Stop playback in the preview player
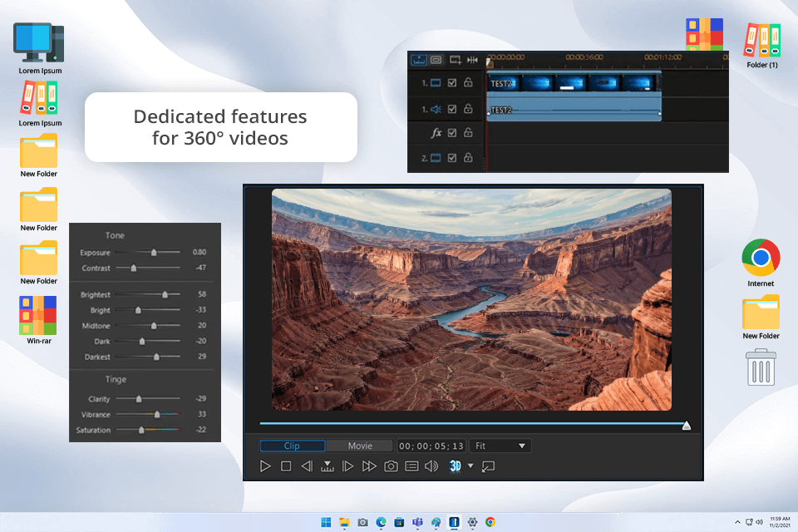This screenshot has width=798, height=532. coord(286,465)
